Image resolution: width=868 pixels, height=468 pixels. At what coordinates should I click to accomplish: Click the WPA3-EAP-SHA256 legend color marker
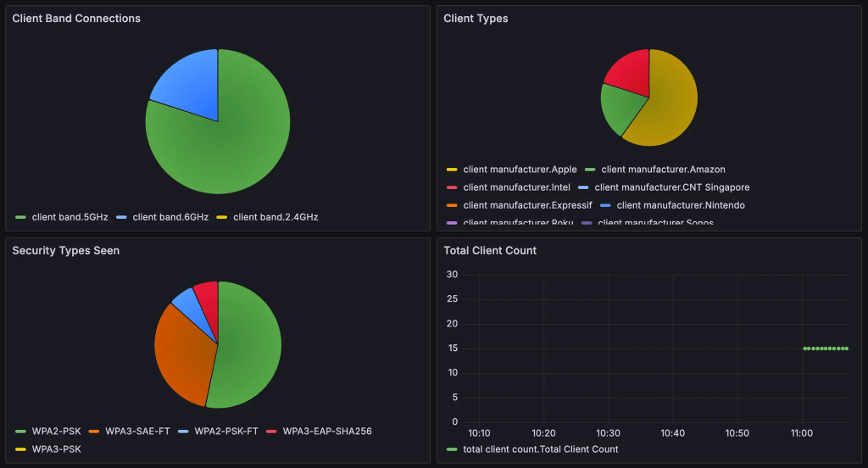[271, 432]
